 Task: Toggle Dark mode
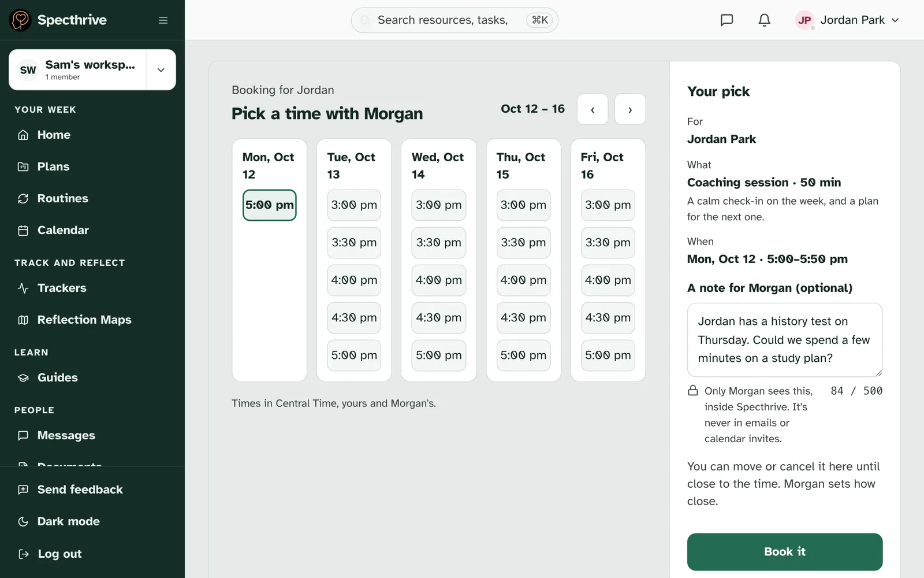pos(92,521)
